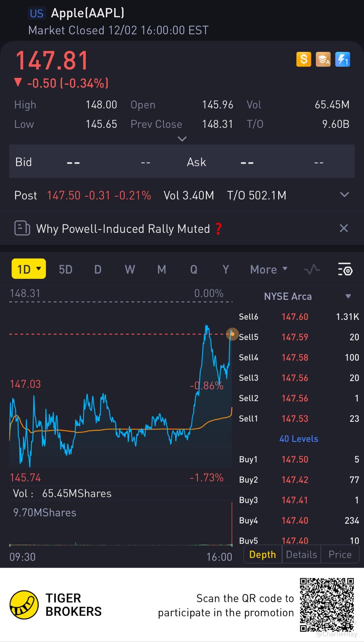This screenshot has height=642, width=364.
Task: Tap the Market Closed 12/02 status text
Action: 118,30
